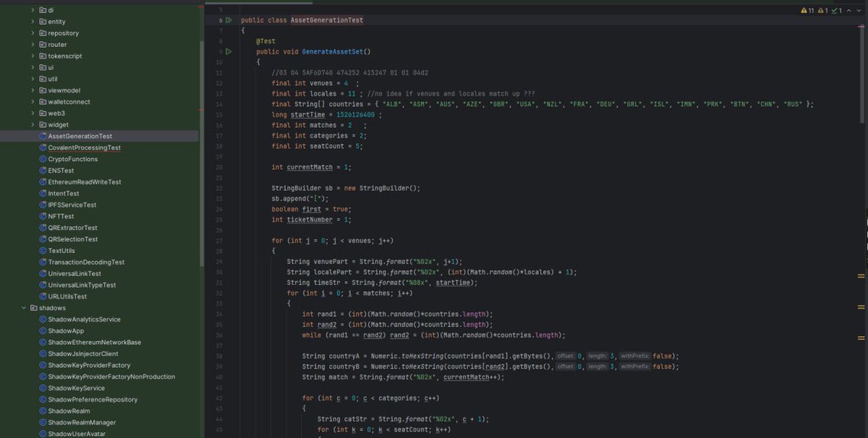Select ShadowJsInjectorClient in the tree

click(83, 354)
